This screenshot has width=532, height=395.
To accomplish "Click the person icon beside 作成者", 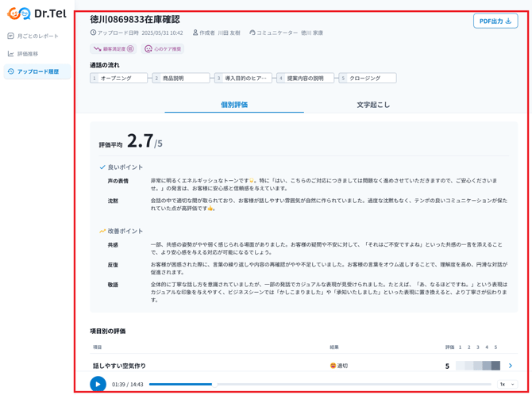I will 195,33.
